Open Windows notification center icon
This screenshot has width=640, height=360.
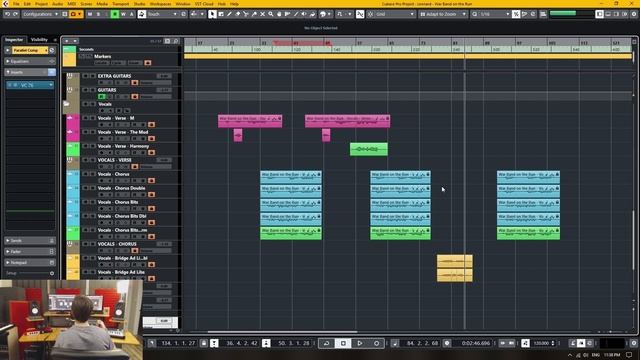(629, 355)
